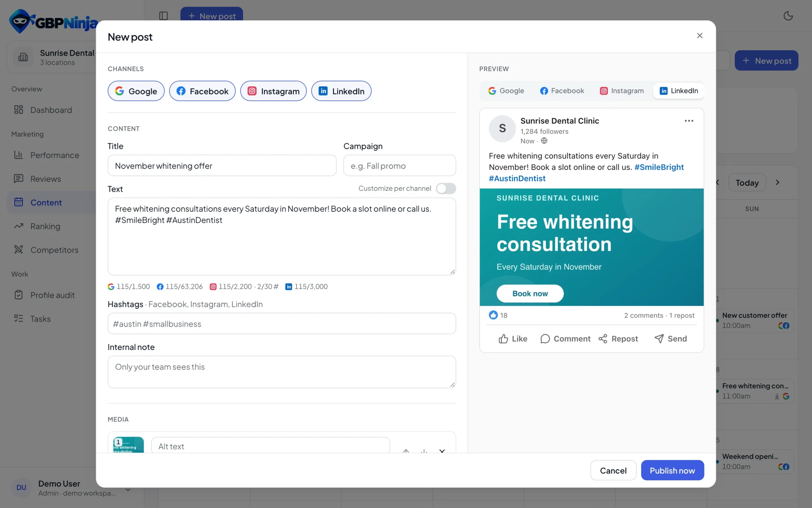812x508 pixels.
Task: Open Content in the sidebar
Action: pos(51,203)
